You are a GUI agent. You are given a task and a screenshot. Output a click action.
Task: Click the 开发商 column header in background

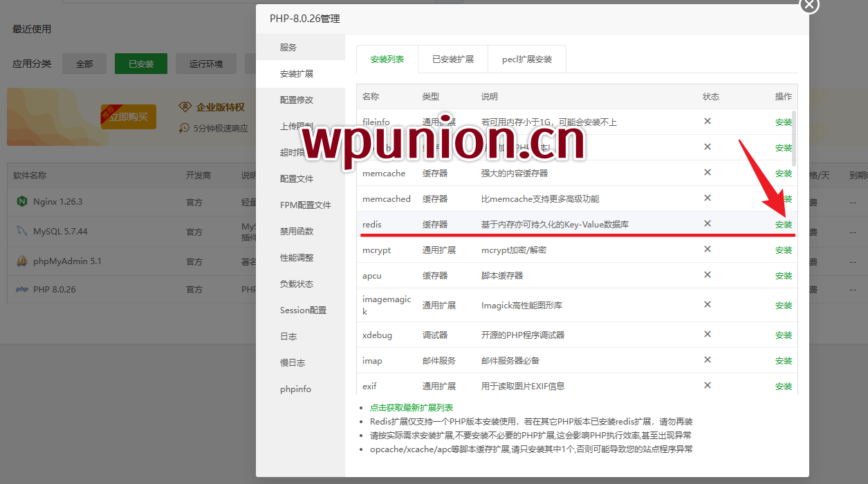click(198, 176)
